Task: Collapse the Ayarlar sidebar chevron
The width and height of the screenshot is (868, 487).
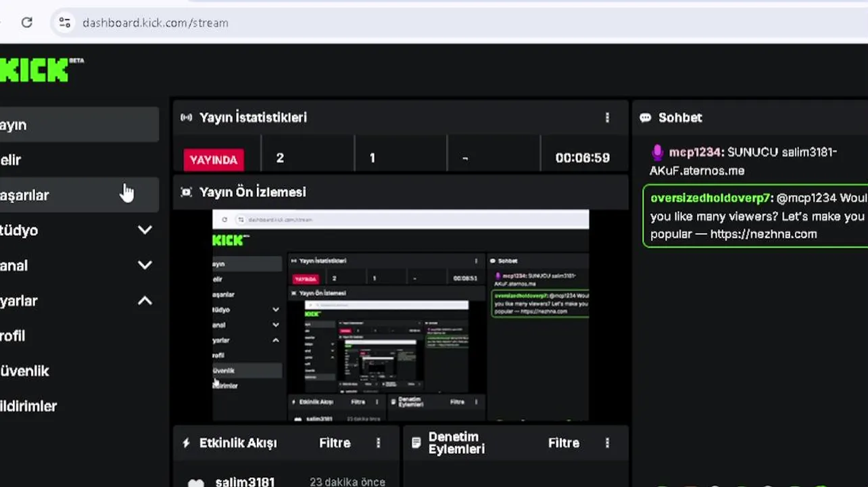Action: (x=145, y=300)
